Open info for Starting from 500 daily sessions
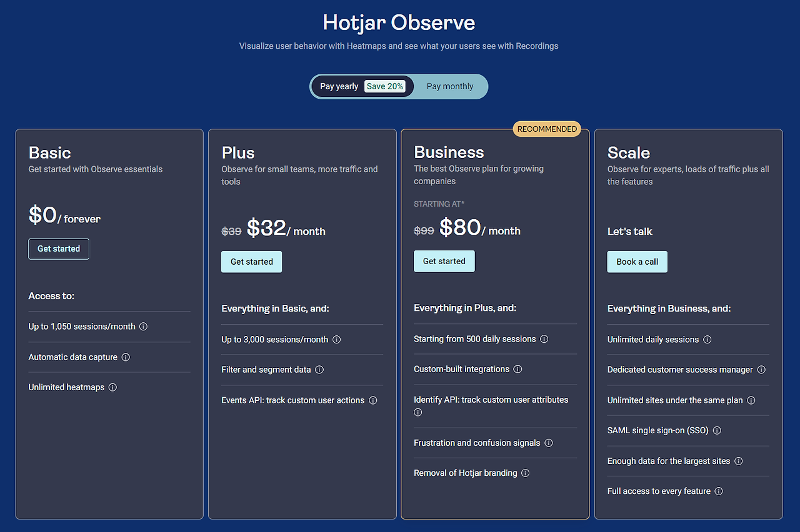 (x=544, y=339)
